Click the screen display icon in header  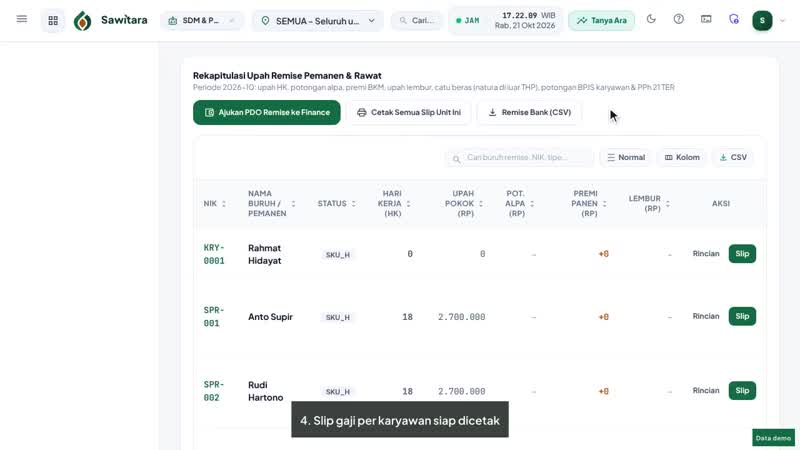point(706,19)
